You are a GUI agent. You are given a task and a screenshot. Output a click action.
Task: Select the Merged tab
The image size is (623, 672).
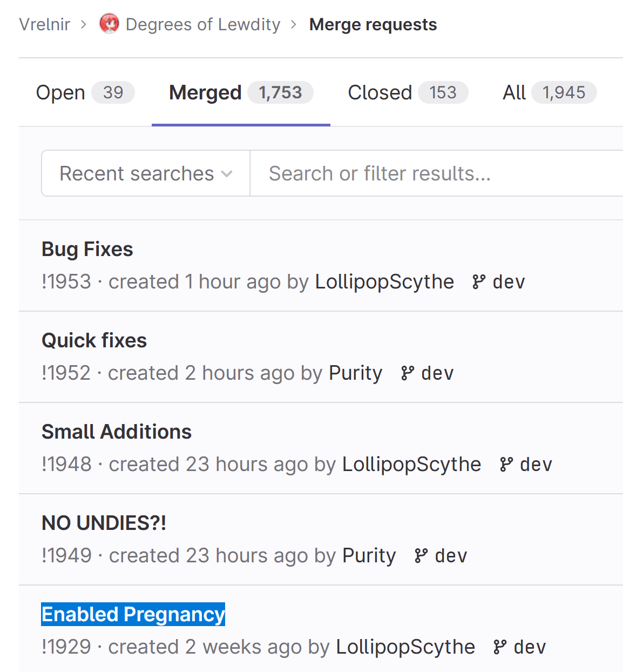[240, 92]
